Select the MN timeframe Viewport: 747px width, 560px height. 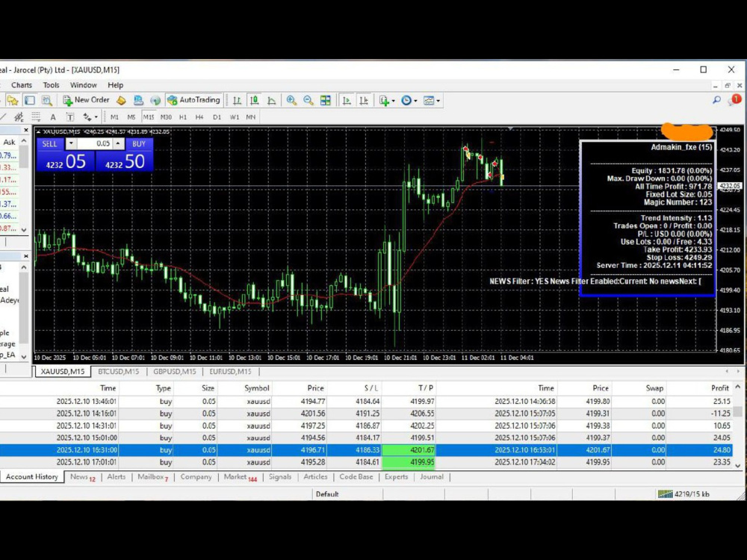250,117
